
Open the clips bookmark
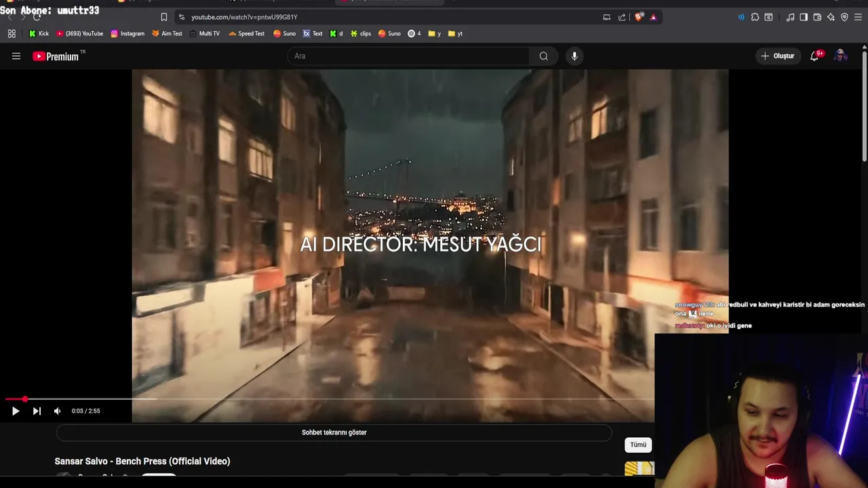point(361,33)
